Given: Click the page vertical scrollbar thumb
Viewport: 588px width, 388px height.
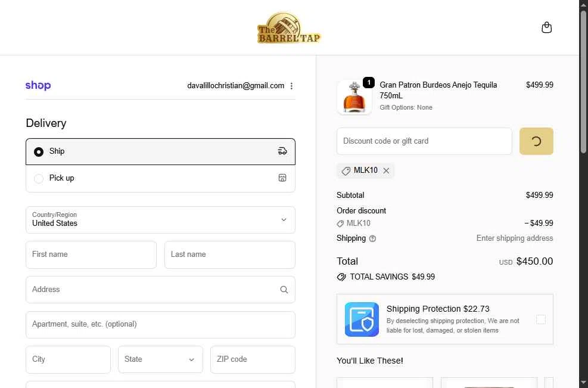Looking at the screenshot, I should pos(583,80).
